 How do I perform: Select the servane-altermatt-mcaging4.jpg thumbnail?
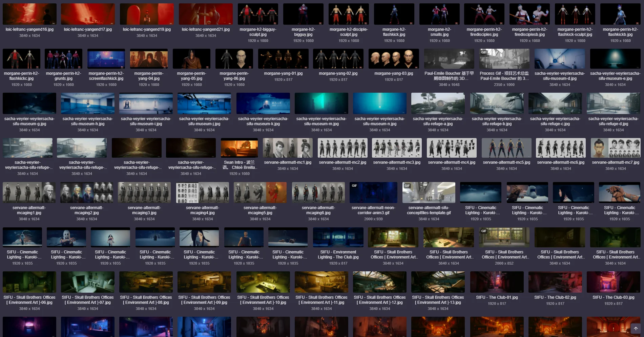coord(202,193)
